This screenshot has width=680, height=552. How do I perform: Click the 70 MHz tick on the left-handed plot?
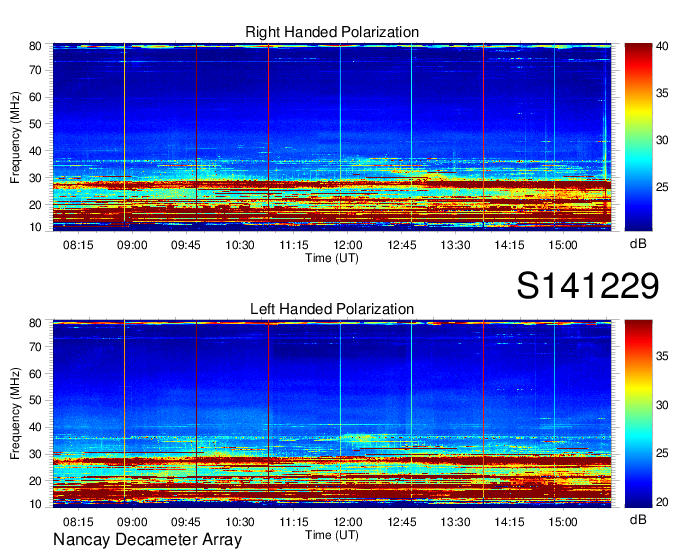[x=35, y=347]
